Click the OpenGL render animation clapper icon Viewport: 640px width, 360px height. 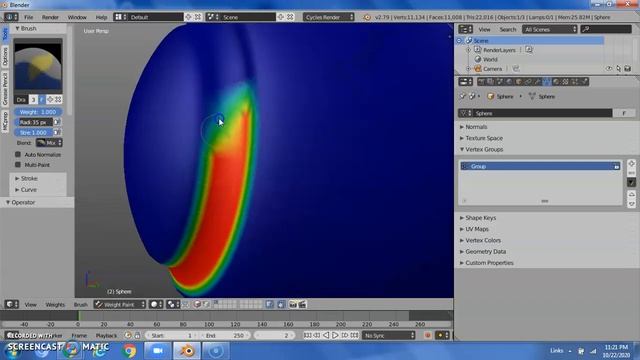tap(302, 304)
